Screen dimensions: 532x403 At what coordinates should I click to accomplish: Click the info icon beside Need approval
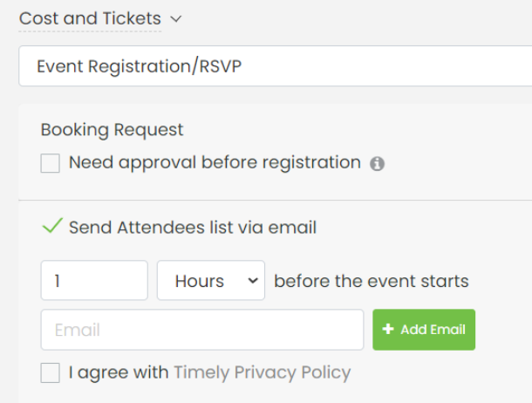coord(377,164)
